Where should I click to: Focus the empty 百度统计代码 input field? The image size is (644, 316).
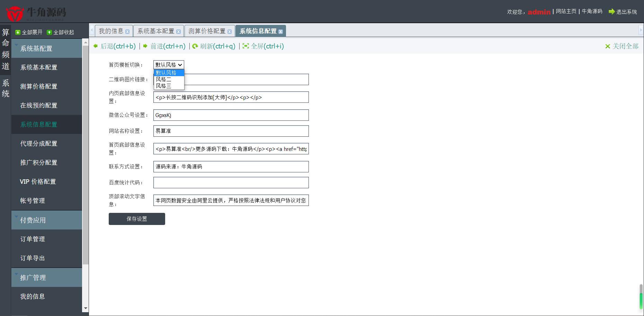click(231, 182)
